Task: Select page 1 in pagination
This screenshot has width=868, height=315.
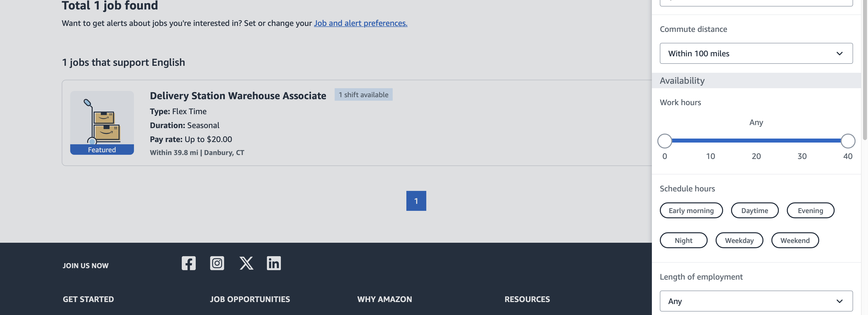Action: (416, 201)
